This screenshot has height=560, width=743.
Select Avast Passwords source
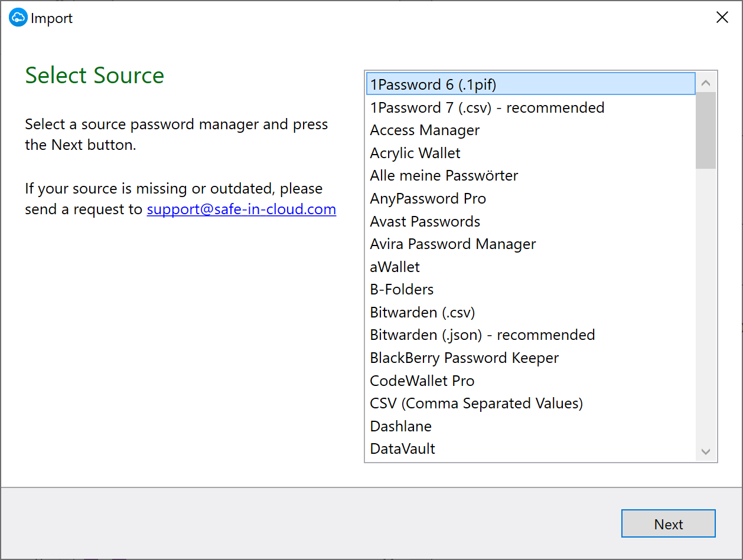pos(530,221)
